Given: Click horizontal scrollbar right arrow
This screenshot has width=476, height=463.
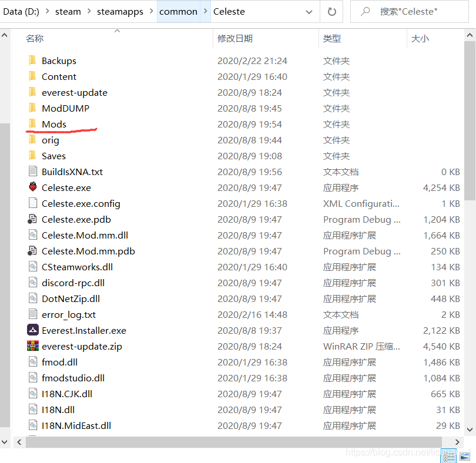Looking at the screenshot, I should click(x=457, y=442).
